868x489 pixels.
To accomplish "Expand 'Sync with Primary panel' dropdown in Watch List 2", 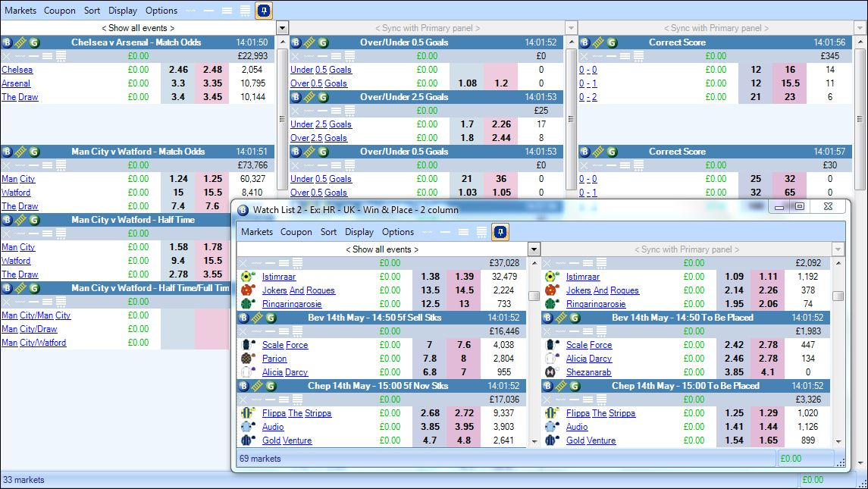I will click(838, 249).
